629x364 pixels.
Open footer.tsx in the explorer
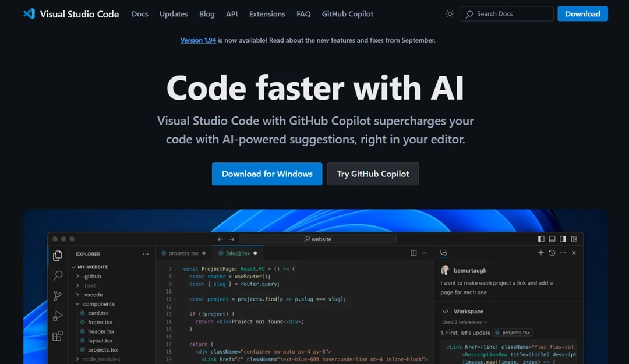coord(100,322)
